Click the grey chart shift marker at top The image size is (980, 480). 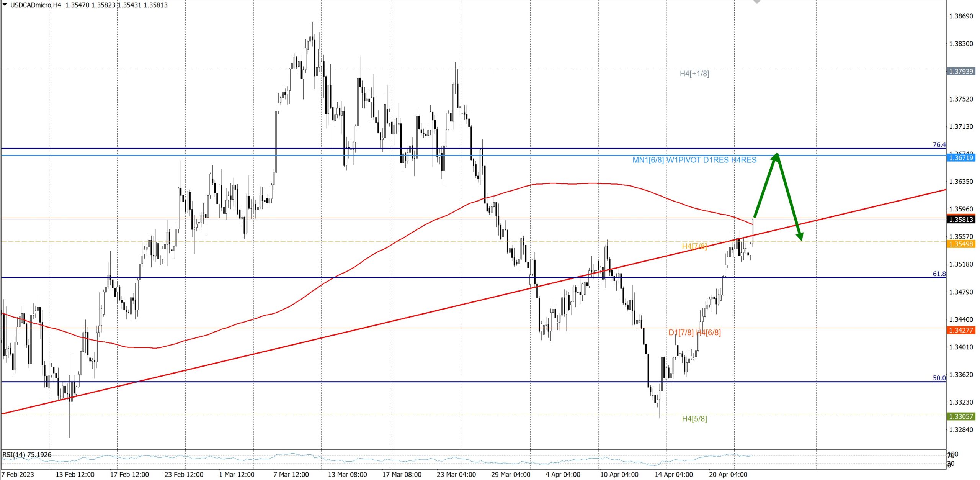tap(757, 2)
